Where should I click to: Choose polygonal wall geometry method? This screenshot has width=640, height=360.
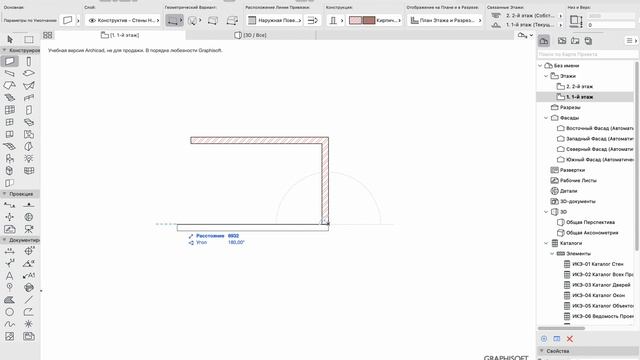tap(232, 20)
